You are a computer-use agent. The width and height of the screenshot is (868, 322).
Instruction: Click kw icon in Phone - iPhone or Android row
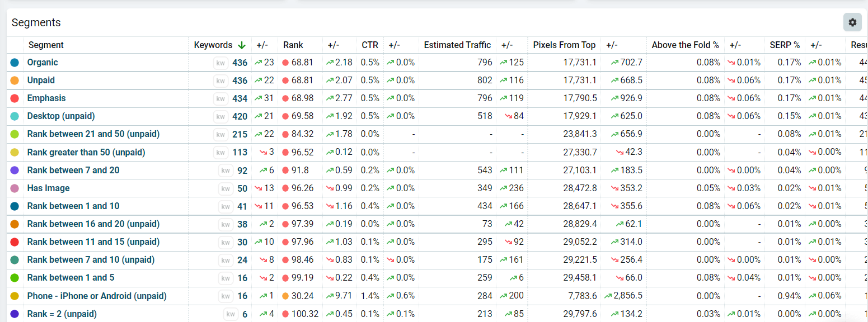point(226,296)
